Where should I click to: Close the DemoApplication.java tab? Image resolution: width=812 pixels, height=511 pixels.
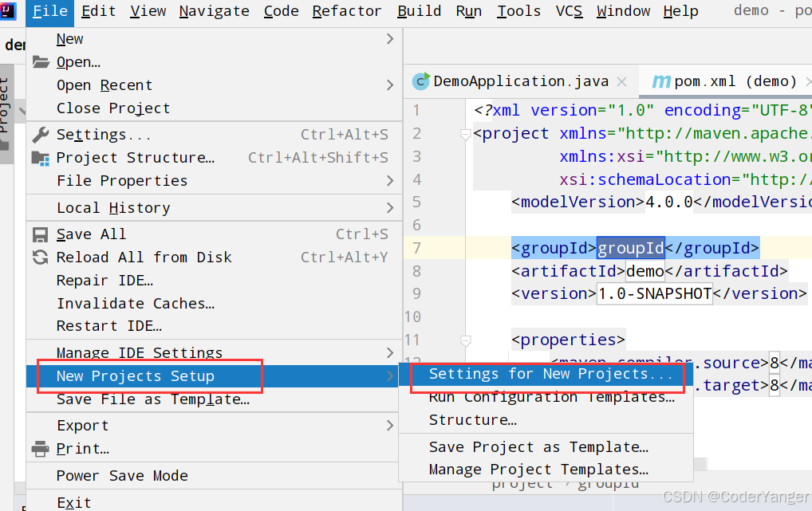[622, 82]
